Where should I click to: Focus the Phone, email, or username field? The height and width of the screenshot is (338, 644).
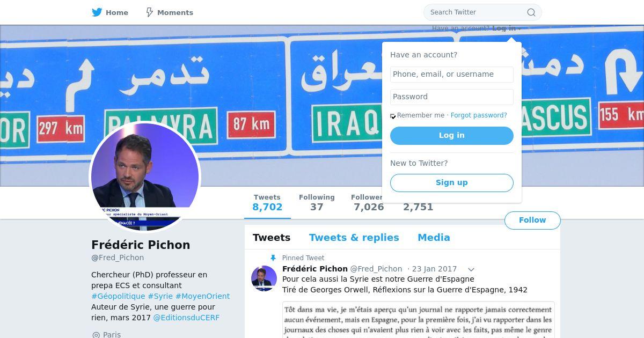click(x=452, y=75)
